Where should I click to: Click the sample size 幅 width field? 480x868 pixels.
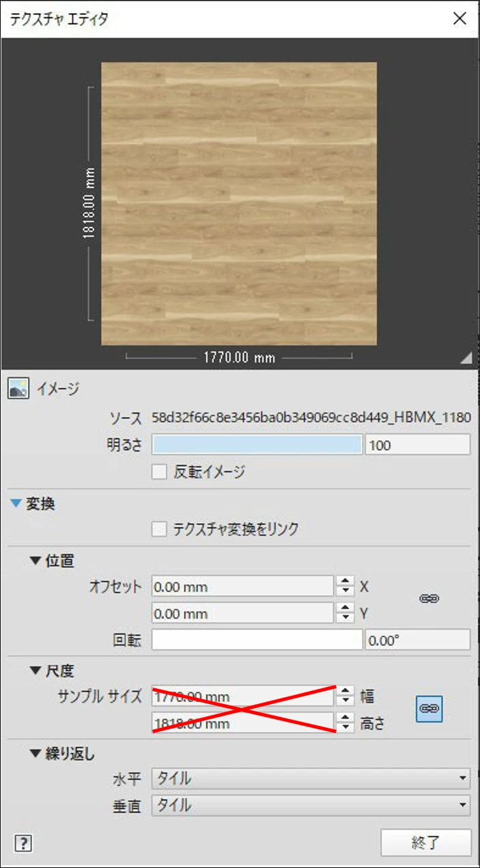click(x=242, y=696)
